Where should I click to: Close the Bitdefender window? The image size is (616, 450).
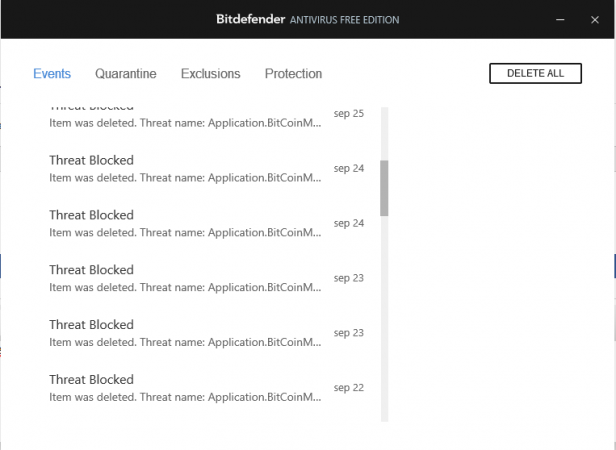point(595,20)
